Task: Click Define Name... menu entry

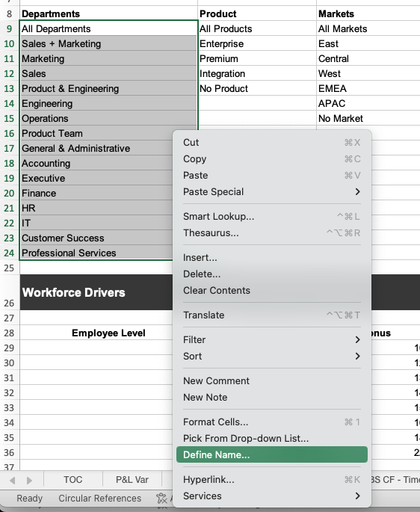Action: 272,454
